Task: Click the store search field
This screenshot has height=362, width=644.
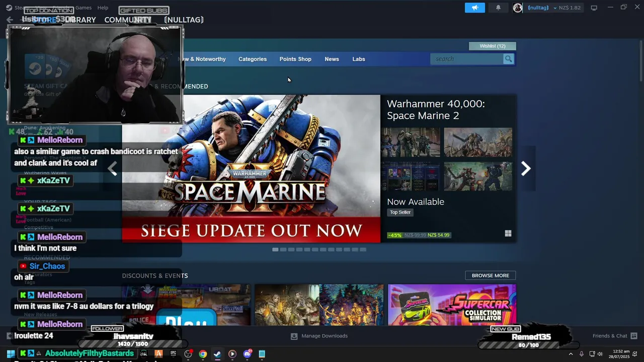Action: click(x=467, y=59)
